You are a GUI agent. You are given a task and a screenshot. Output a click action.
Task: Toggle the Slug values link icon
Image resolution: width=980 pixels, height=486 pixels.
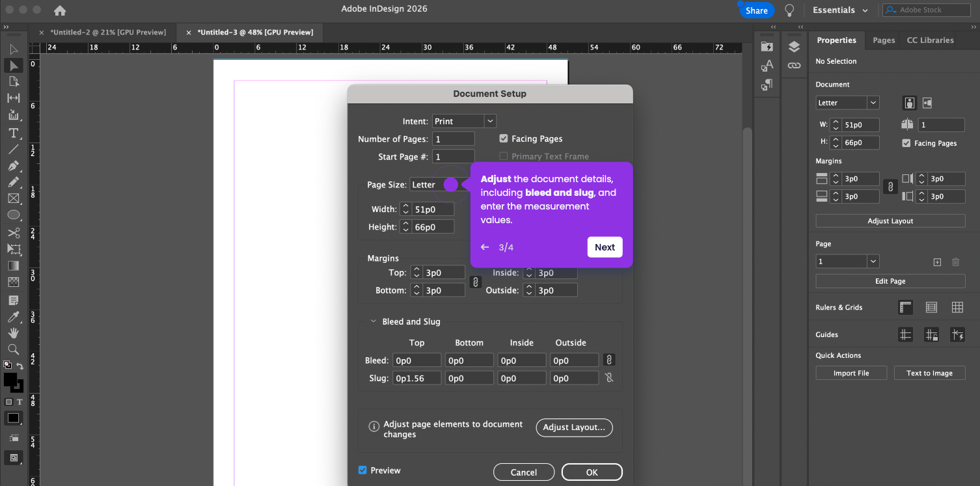pyautogui.click(x=609, y=378)
